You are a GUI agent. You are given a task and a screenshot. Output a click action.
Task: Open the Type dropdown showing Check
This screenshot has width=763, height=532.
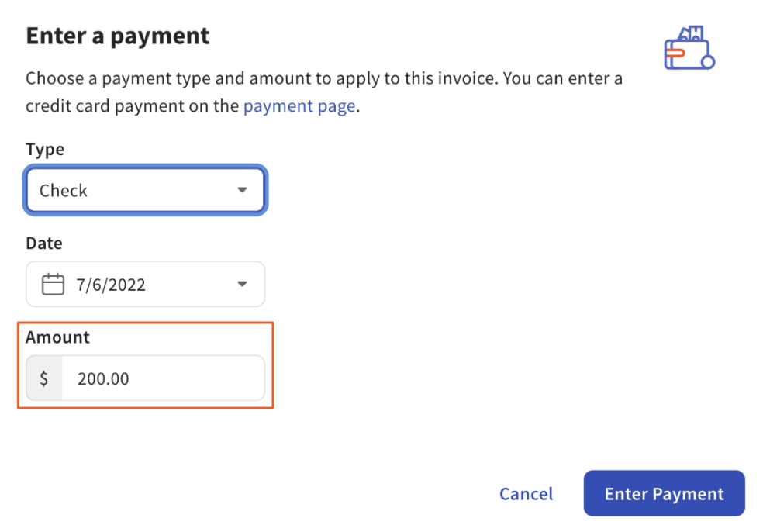click(145, 190)
